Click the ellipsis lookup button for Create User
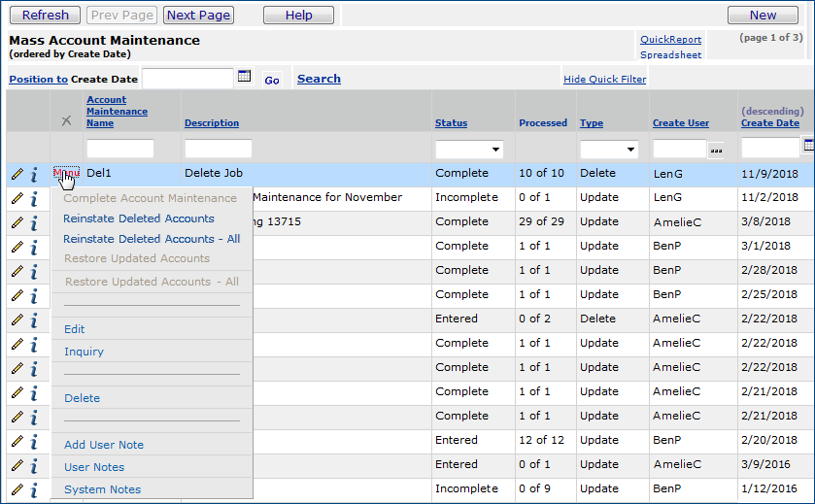Screen dimensions: 815x504 [x=717, y=150]
